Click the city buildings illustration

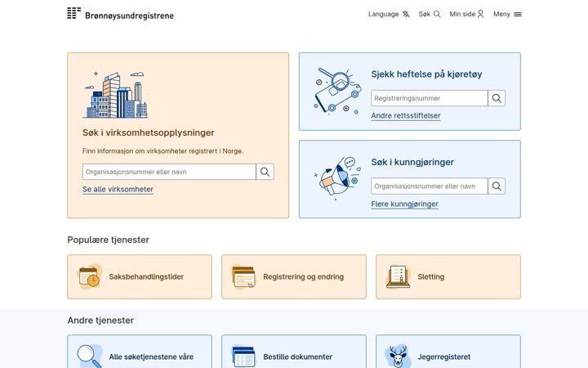(x=116, y=95)
